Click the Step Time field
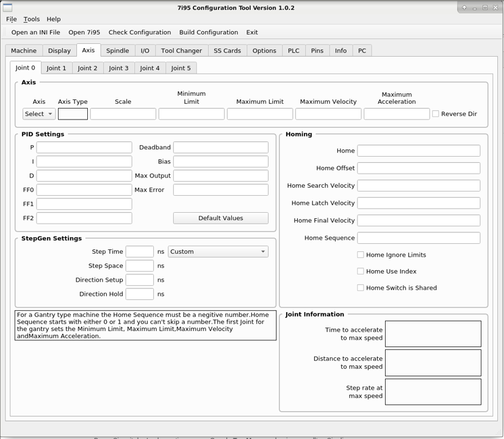Viewport: 504px width, 439px height. (140, 252)
